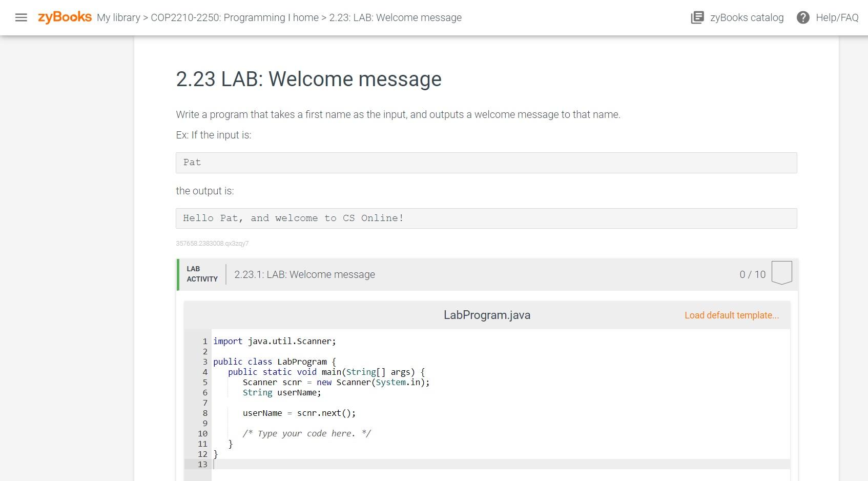The width and height of the screenshot is (868, 481).
Task: Toggle selection of line 13 in editor
Action: pos(202,464)
